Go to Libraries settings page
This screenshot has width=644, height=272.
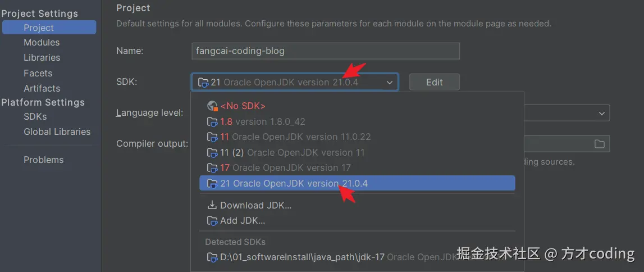[42, 57]
